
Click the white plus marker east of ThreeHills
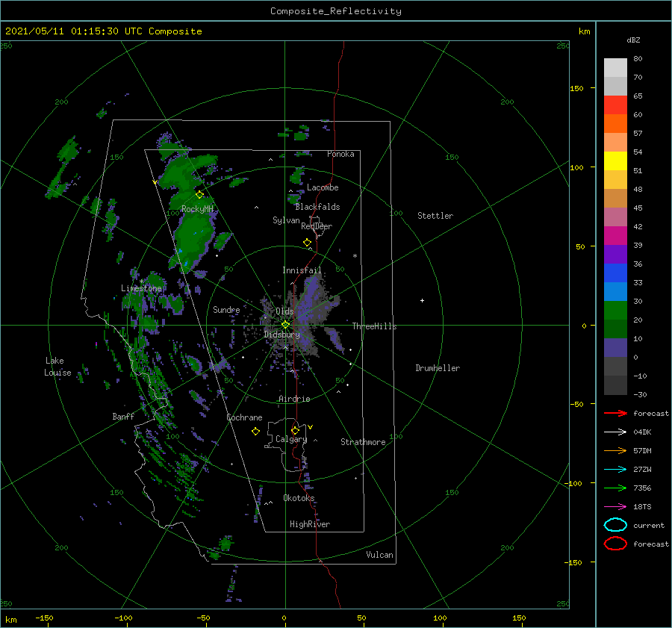(x=422, y=300)
